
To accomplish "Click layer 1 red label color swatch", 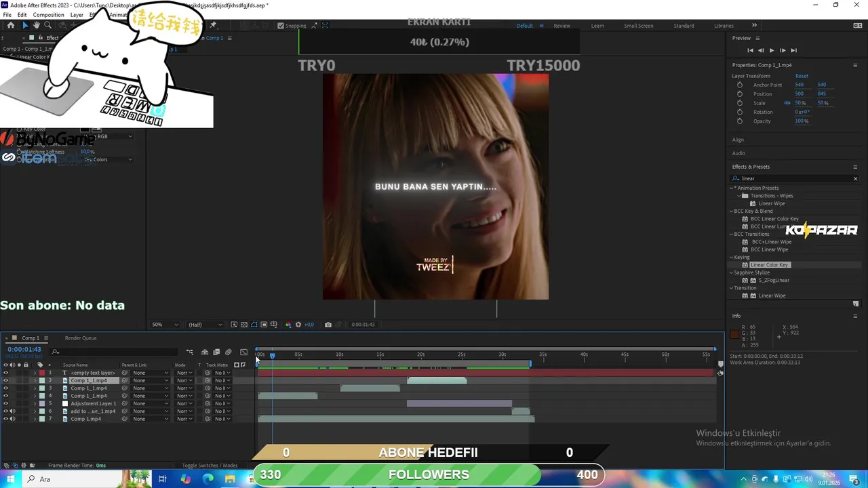I will tap(41, 373).
